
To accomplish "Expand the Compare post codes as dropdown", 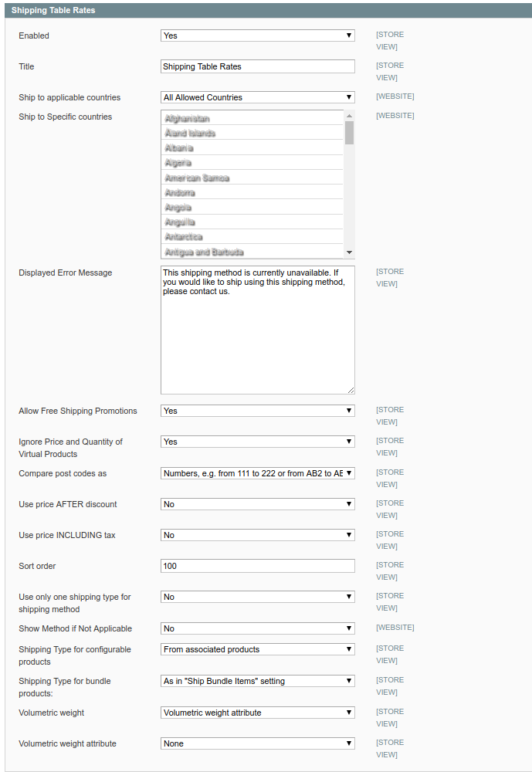I will click(x=257, y=473).
